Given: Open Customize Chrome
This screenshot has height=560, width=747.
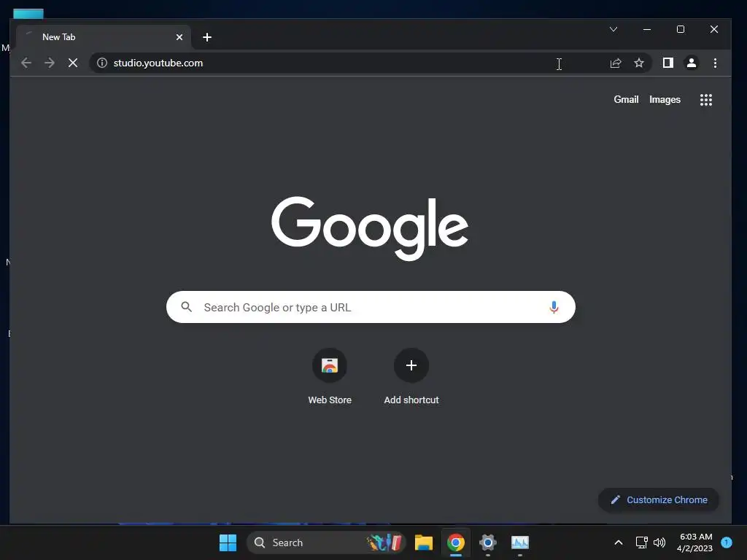Looking at the screenshot, I should point(659,500).
